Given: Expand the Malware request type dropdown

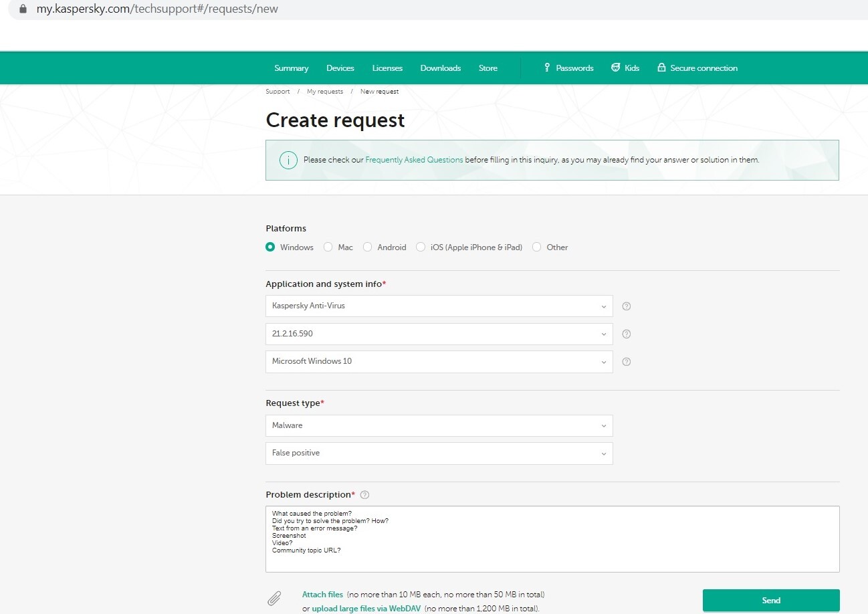Looking at the screenshot, I should tap(439, 425).
